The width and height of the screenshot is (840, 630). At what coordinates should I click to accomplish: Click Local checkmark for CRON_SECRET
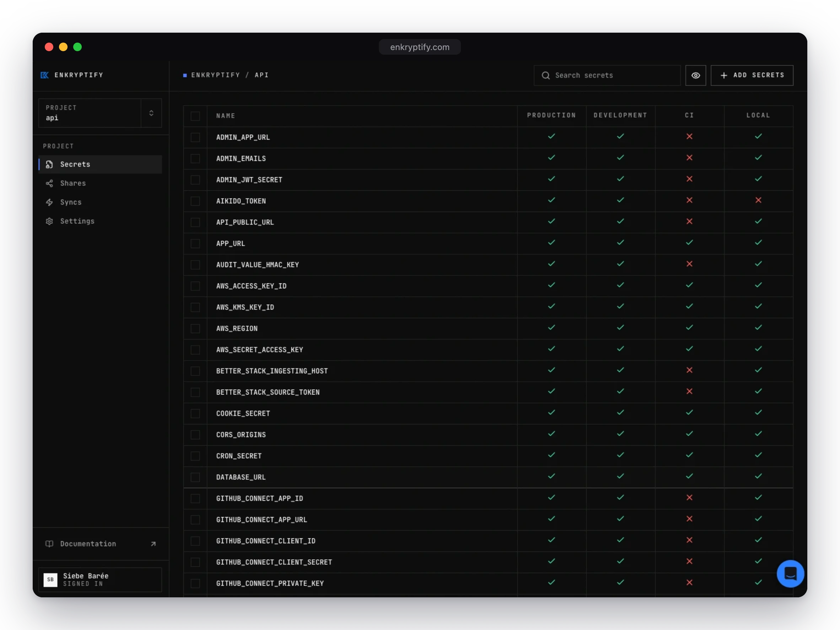pos(758,455)
